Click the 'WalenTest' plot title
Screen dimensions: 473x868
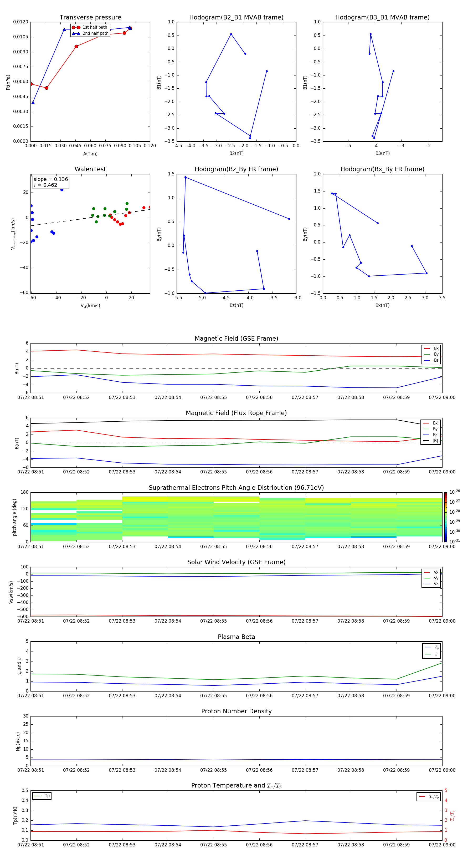click(x=90, y=169)
